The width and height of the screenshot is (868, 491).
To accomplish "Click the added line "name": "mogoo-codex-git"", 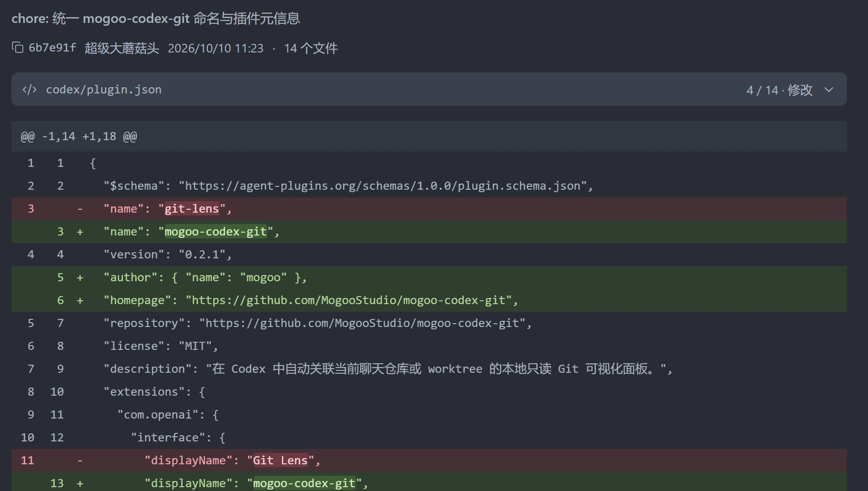I will pos(429,232).
